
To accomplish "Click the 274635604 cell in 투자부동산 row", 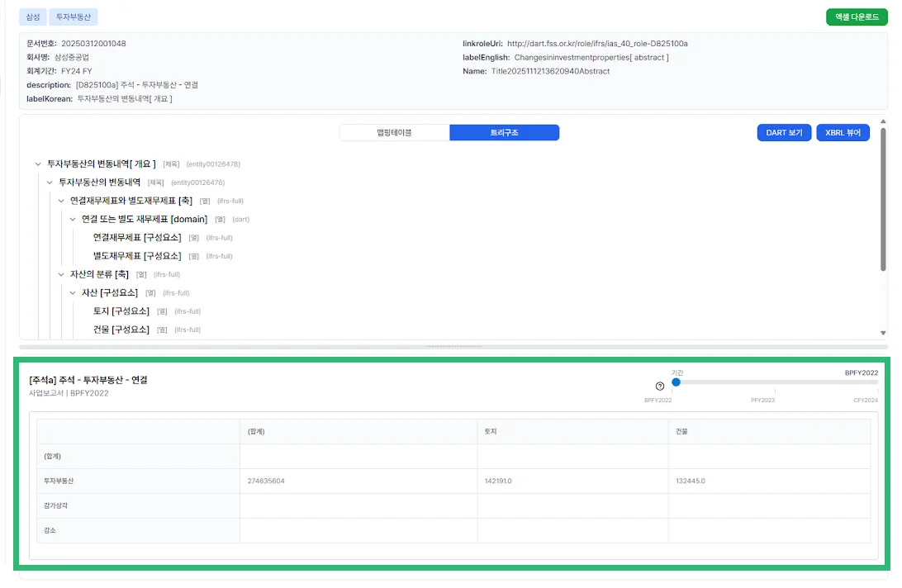I will pyautogui.click(x=266, y=481).
